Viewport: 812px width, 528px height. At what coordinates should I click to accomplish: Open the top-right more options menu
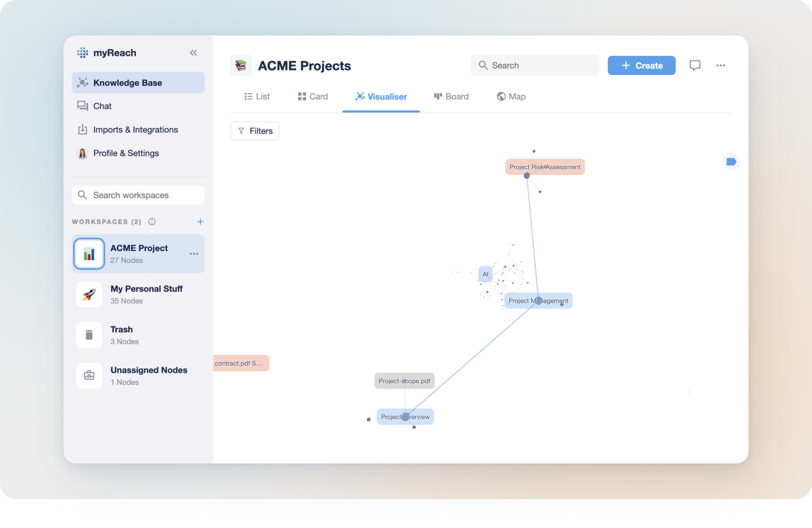click(721, 65)
